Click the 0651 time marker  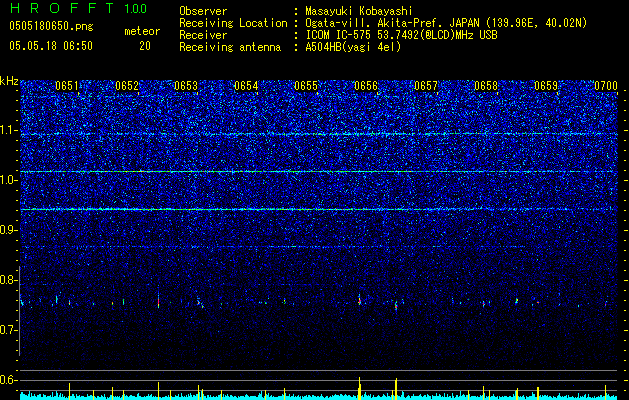click(67, 86)
